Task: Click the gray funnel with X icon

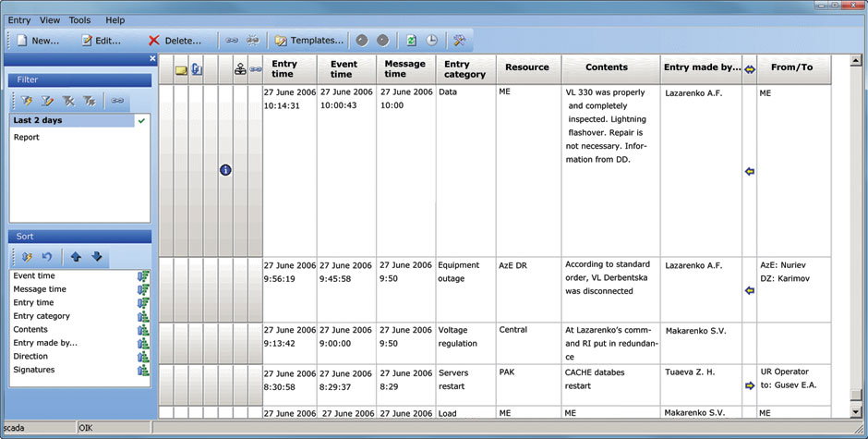Action: (68, 101)
